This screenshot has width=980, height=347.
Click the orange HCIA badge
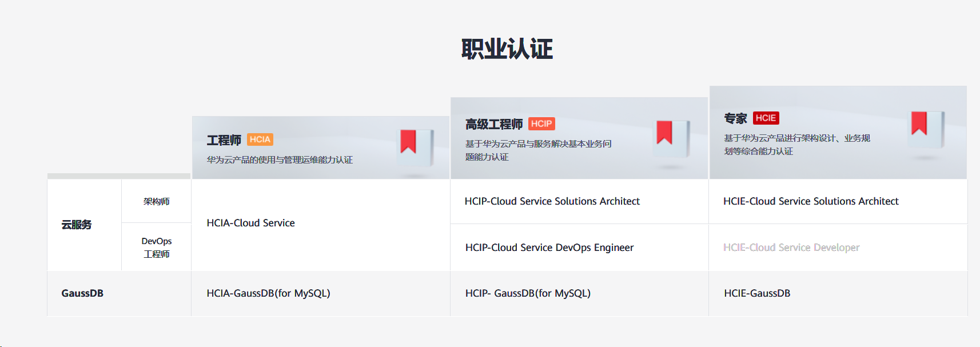(x=260, y=139)
